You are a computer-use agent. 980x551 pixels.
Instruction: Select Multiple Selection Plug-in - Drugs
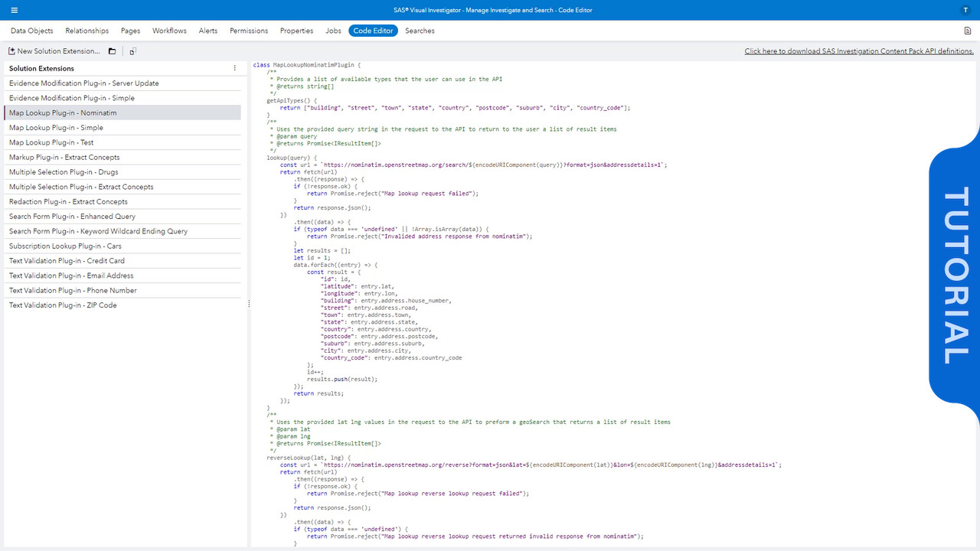(x=122, y=172)
